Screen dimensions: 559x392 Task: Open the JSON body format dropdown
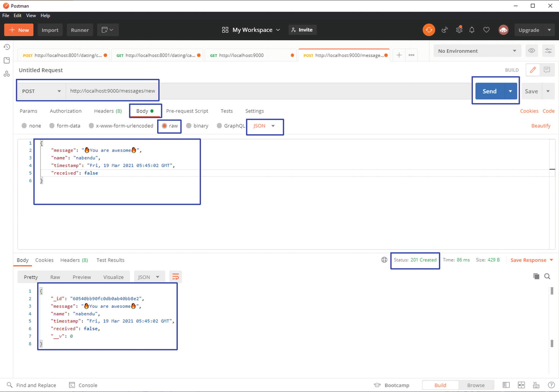pos(264,126)
